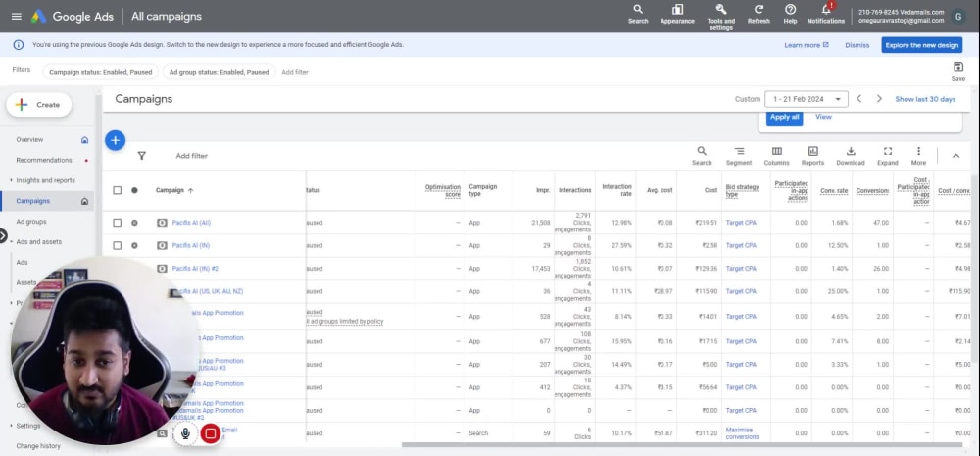
Task: Open Recommendations page
Action: pos(44,160)
